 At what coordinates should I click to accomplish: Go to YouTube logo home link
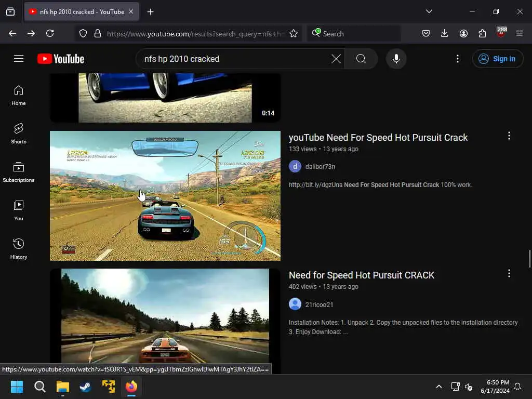[61, 59]
